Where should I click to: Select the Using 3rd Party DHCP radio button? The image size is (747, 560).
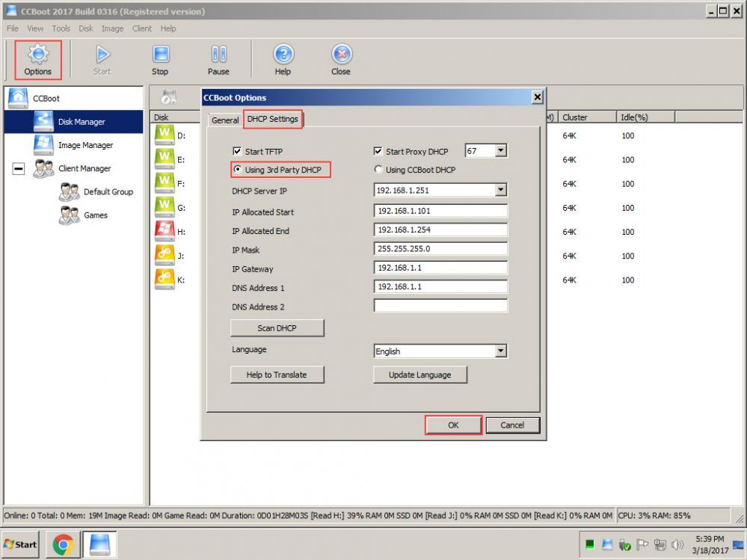tap(237, 169)
